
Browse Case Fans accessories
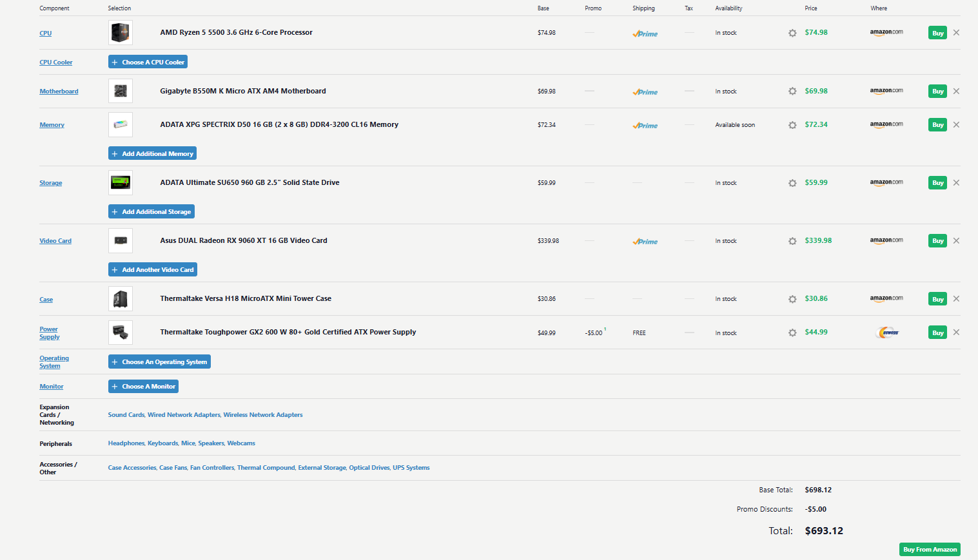click(x=173, y=468)
